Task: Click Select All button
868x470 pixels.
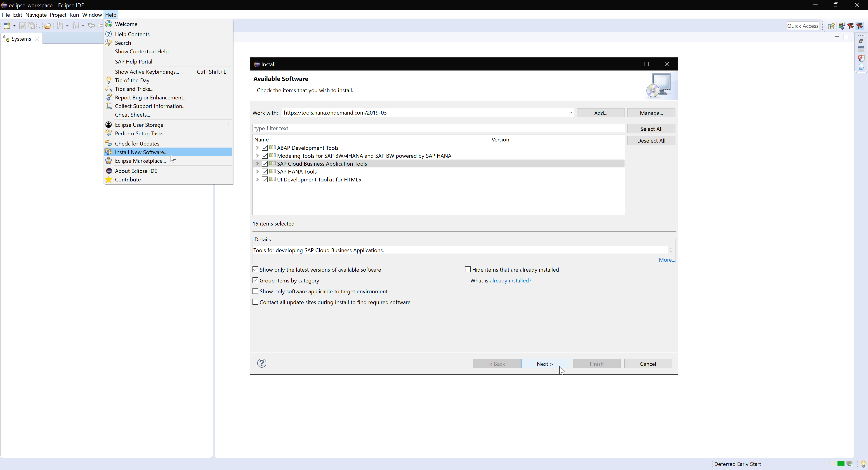Action: [651, 129]
